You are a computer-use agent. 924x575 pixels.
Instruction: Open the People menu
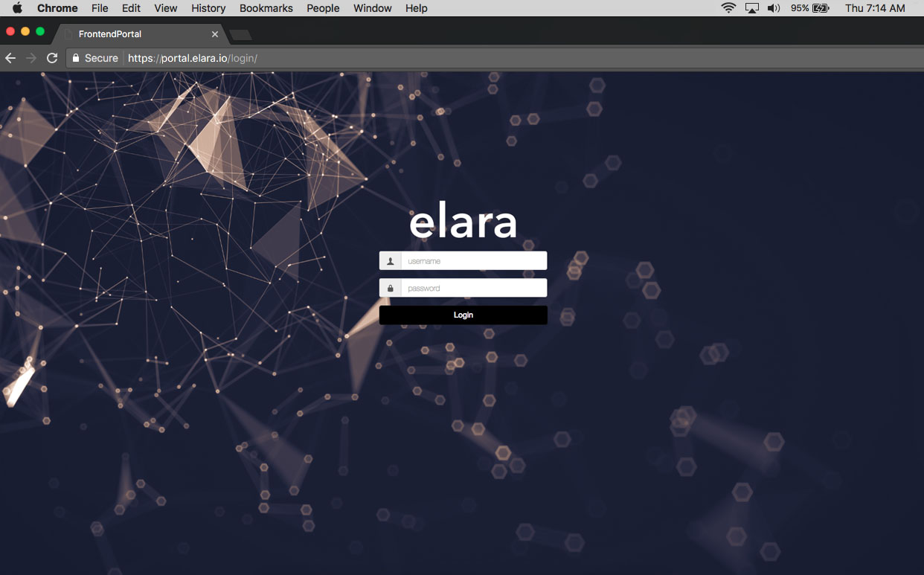(323, 8)
